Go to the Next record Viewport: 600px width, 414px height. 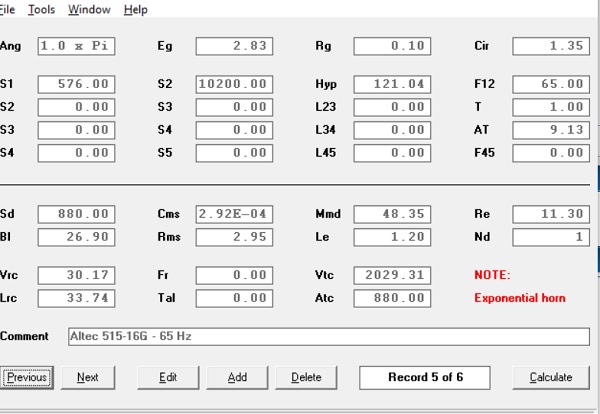coord(88,378)
